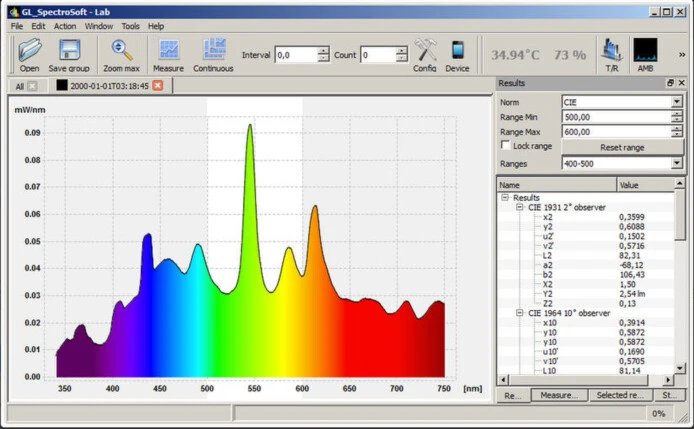Open the Action menu
This screenshot has height=429, width=694.
(64, 25)
